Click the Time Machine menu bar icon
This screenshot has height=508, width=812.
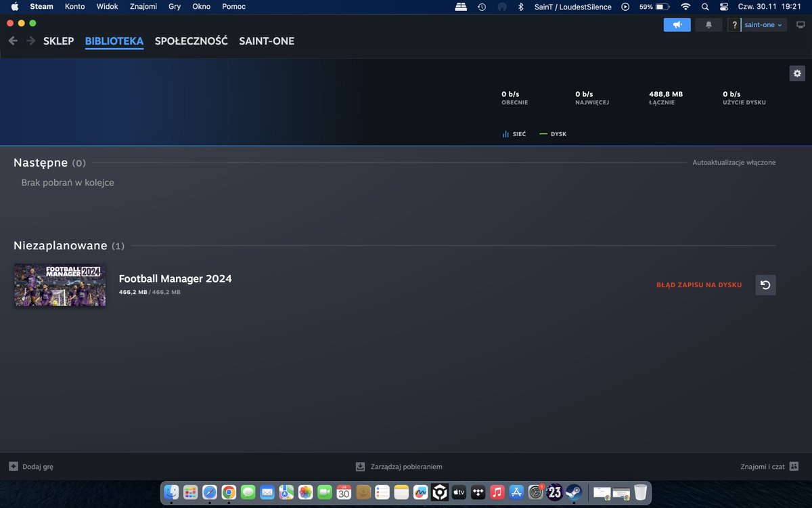click(482, 7)
